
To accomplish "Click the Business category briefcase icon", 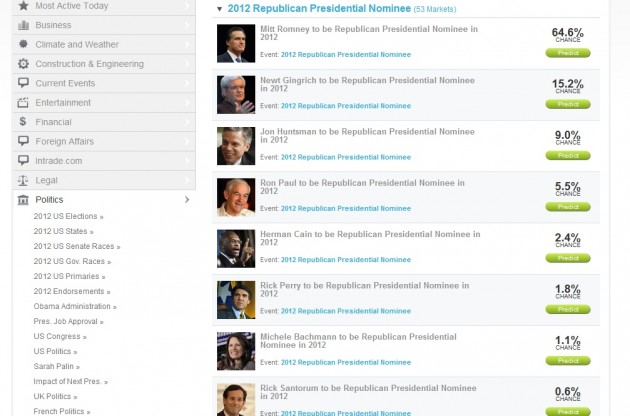I will 23,25.
